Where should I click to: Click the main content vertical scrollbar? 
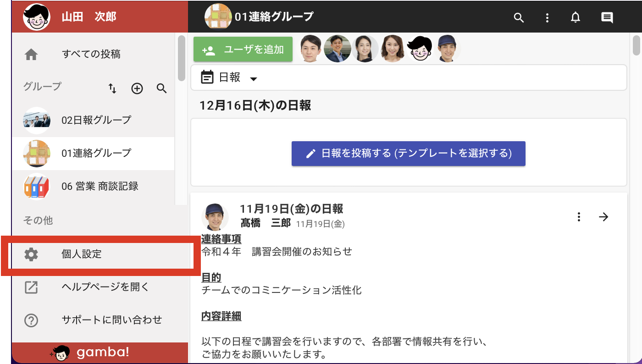[636, 44]
